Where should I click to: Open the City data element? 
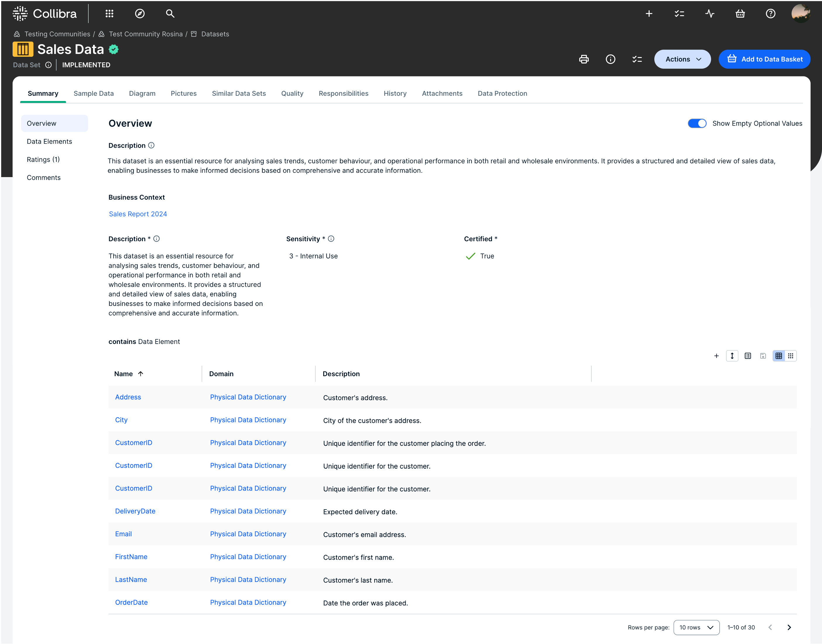121,420
